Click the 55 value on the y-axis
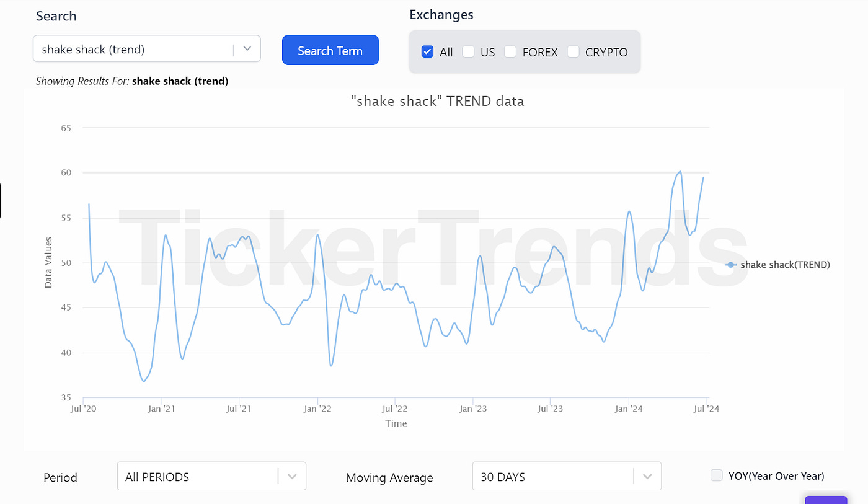 click(x=66, y=218)
